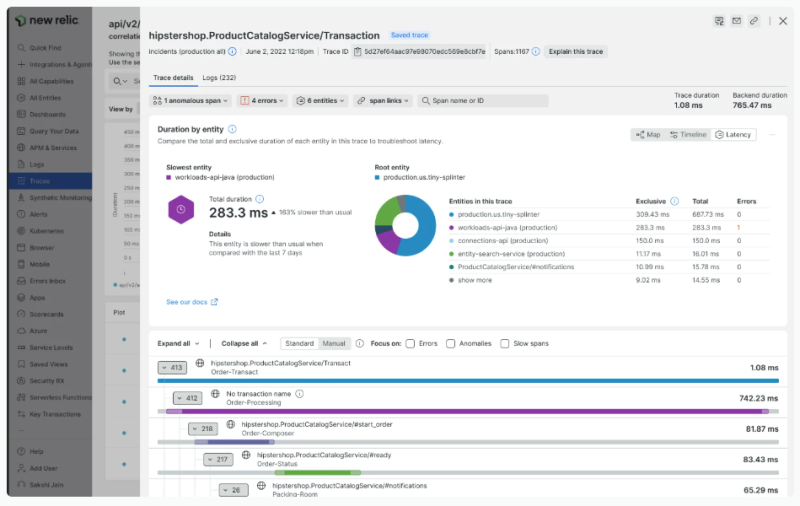Click info icon beside No transaction name
800x506 pixels.
(x=299, y=394)
